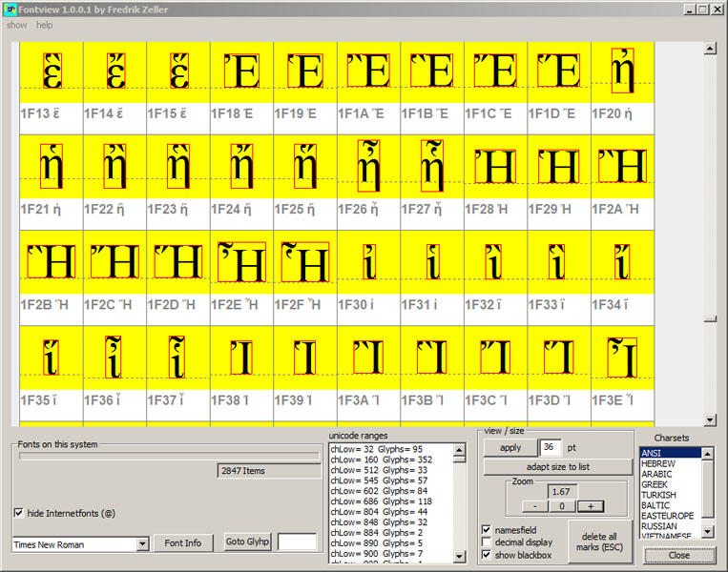Click the Fontview title bar app icon
The image size is (728, 572).
coord(10,10)
